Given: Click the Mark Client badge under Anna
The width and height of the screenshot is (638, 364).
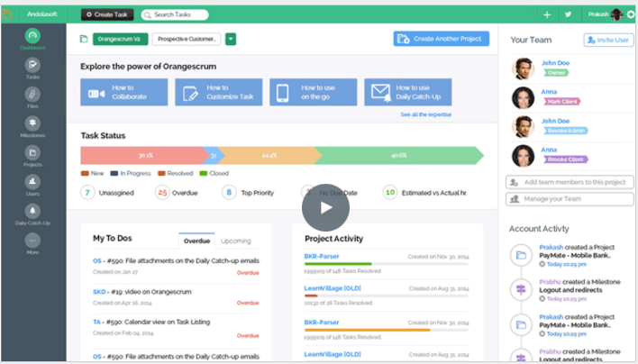Looking at the screenshot, I should tap(562, 102).
